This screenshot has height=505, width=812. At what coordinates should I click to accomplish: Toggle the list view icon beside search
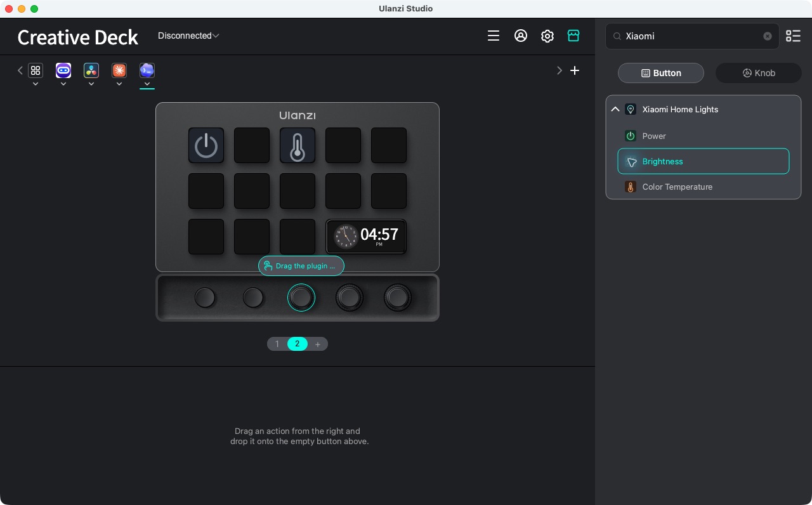pos(793,36)
